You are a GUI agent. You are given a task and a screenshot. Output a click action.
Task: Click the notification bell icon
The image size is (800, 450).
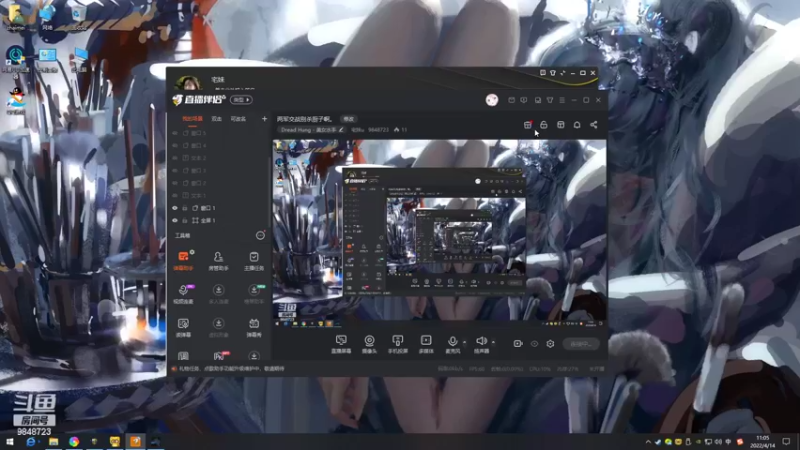pyautogui.click(x=577, y=125)
